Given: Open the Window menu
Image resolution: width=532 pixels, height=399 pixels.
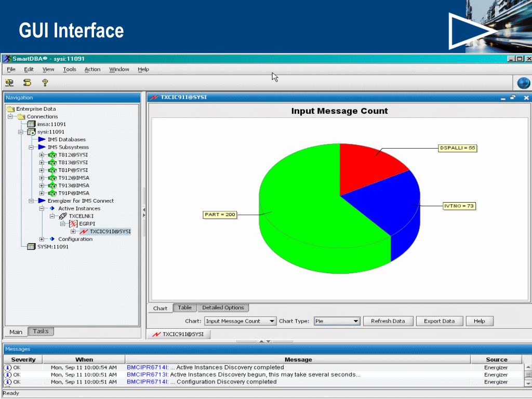Looking at the screenshot, I should (x=119, y=69).
